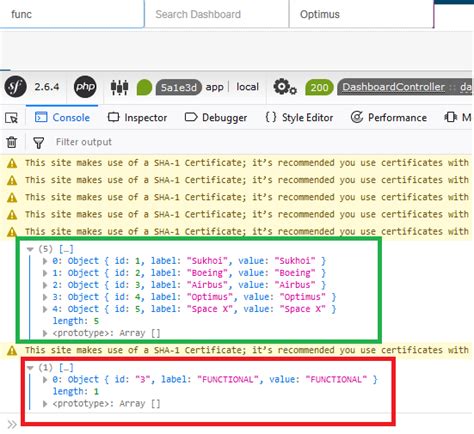
Task: Click the "Space X" label value
Action: pyautogui.click(x=210, y=309)
